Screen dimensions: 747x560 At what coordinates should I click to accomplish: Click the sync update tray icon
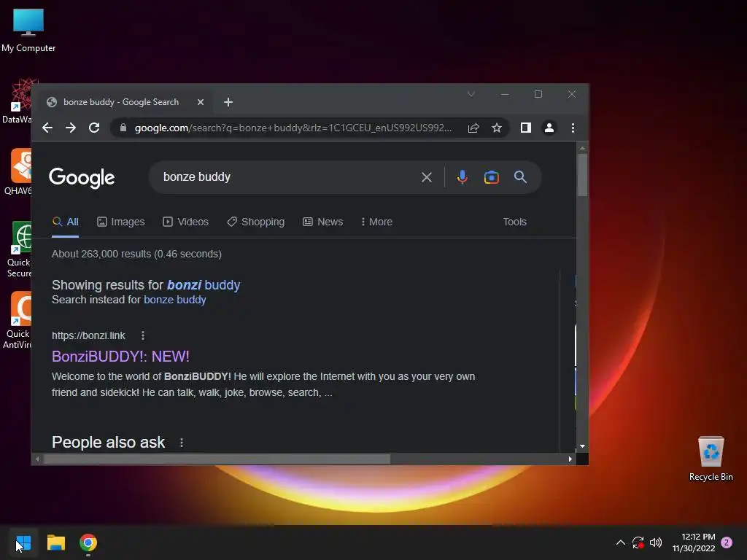pos(638,542)
